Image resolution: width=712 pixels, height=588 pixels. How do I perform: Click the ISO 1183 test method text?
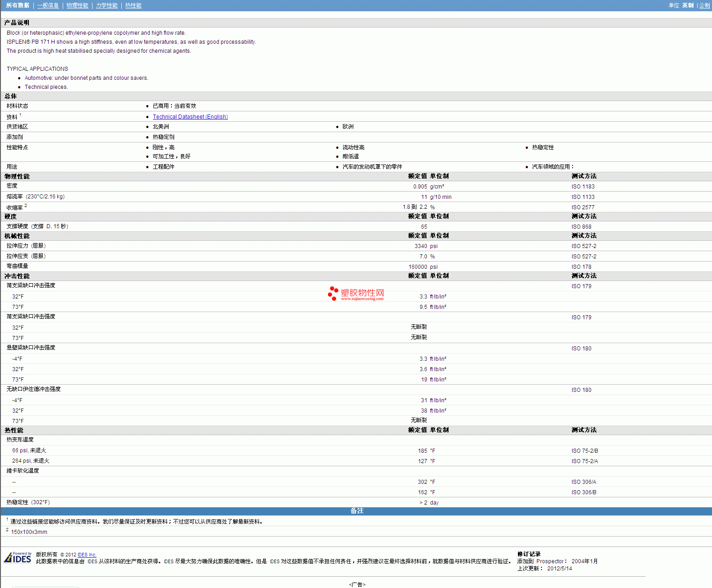[x=583, y=187]
